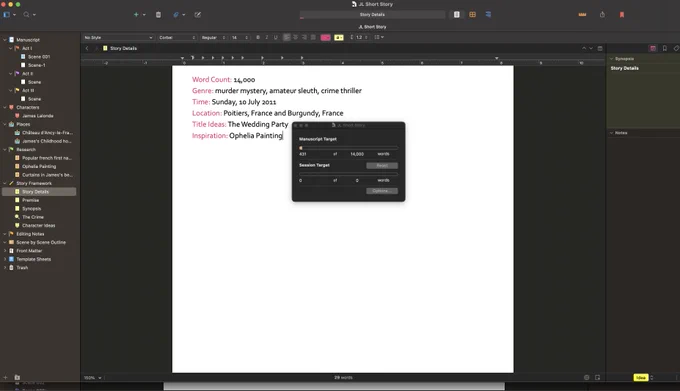This screenshot has width=680, height=391.
Task: Expand the Template Sheets folder
Action: coord(5,259)
